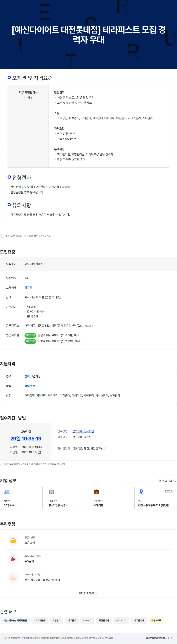Click the gray dot icon in footer notice
Viewport: 177px width, 644px height.
click(6, 638)
